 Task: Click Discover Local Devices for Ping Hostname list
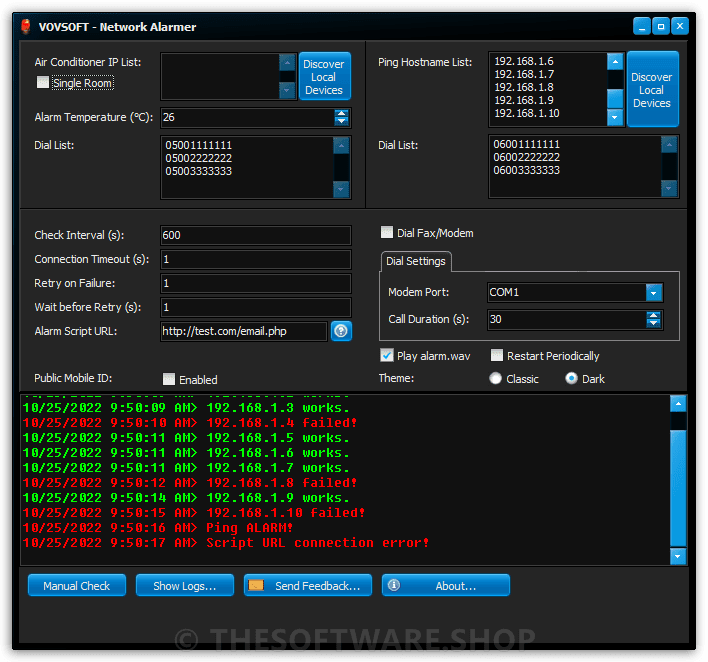point(652,89)
